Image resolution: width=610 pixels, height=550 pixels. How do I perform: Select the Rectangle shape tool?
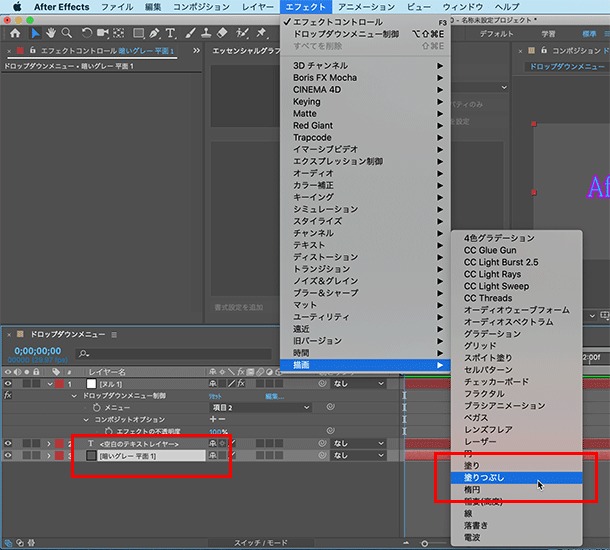(x=138, y=33)
